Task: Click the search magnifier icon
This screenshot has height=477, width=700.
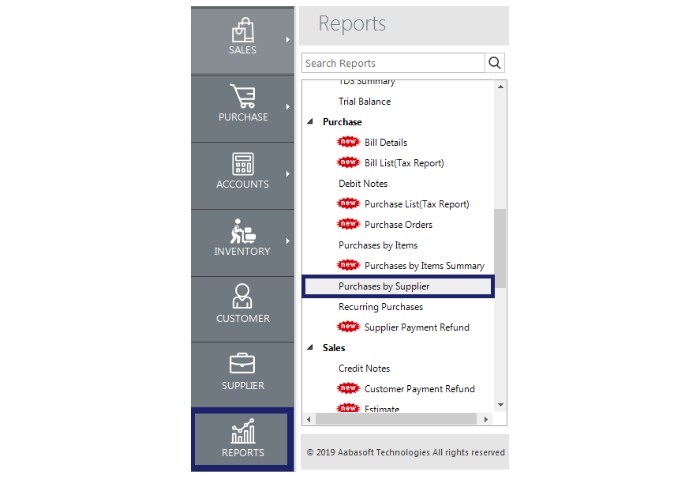Action: [x=495, y=63]
